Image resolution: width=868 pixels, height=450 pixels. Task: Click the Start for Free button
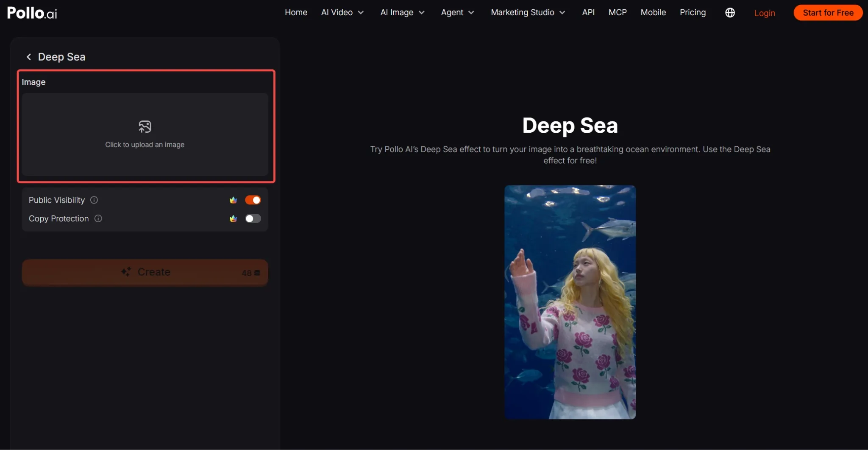coord(828,13)
